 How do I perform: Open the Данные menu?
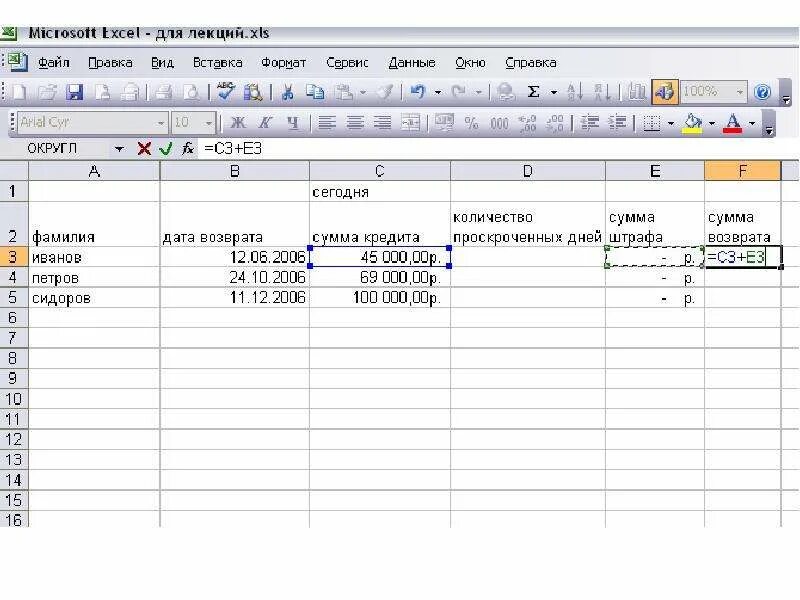(412, 63)
